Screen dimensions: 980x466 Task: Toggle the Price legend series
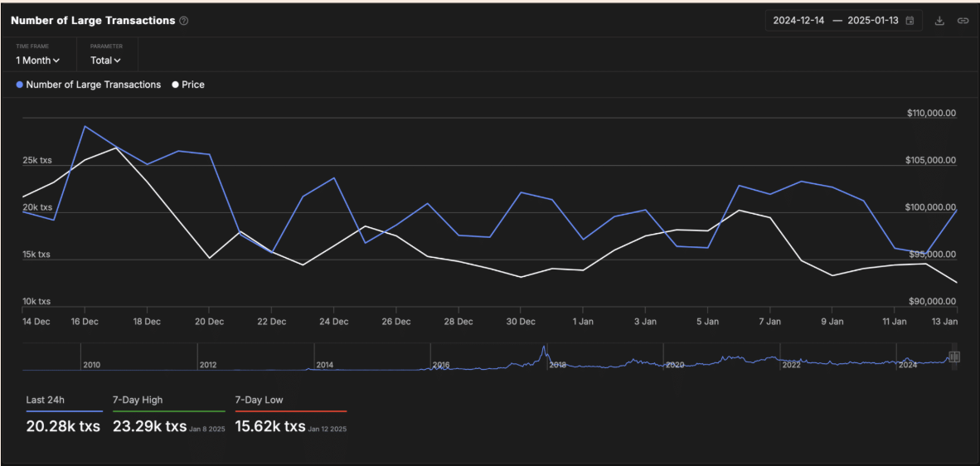(x=188, y=85)
